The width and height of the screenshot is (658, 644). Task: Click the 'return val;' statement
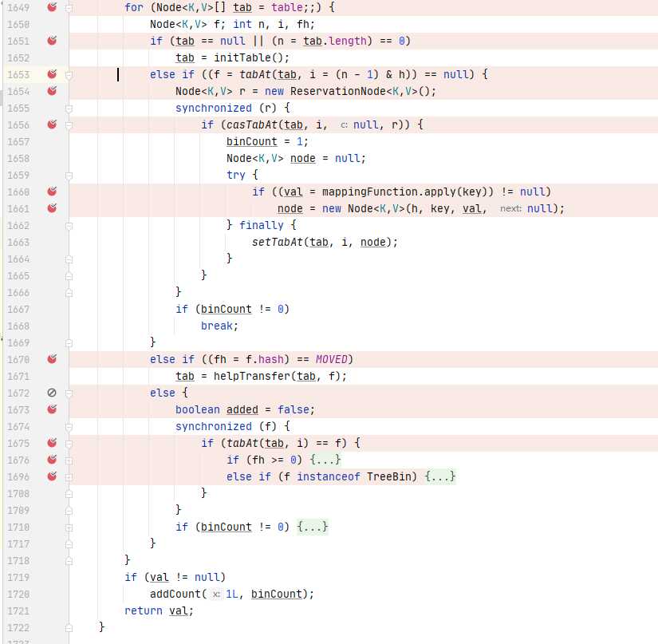click(x=159, y=610)
